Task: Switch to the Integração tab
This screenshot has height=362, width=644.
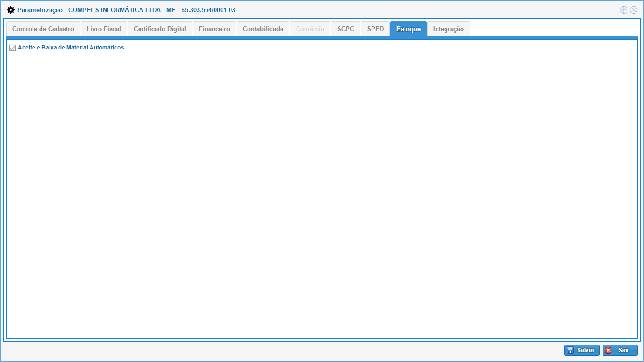Action: 448,29
